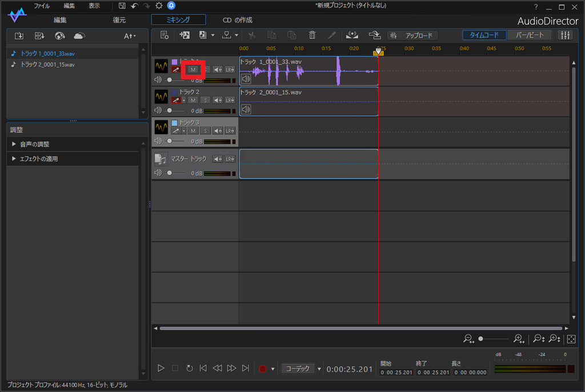The width and height of the screenshot is (585, 392).
Task: Click the vertical zoom out magnifier
Action: 539,339
